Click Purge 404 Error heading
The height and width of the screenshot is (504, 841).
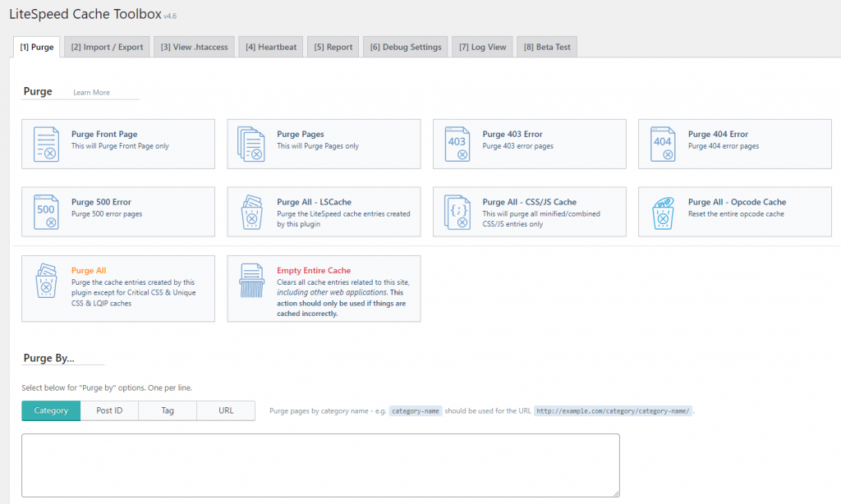pyautogui.click(x=718, y=134)
